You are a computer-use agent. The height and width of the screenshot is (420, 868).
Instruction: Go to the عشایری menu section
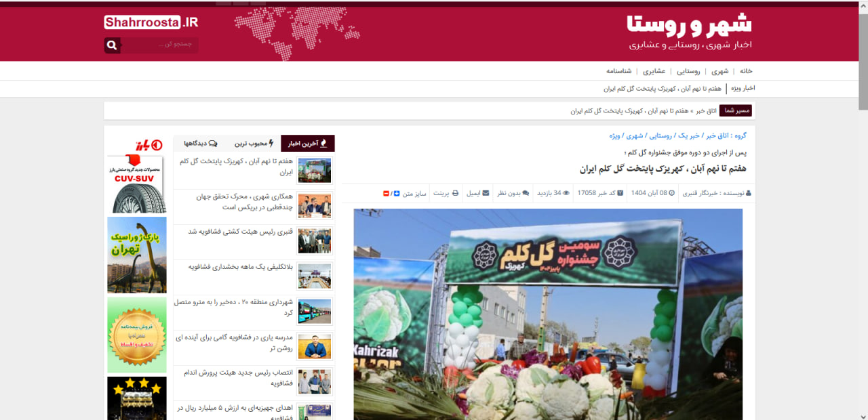tap(654, 71)
